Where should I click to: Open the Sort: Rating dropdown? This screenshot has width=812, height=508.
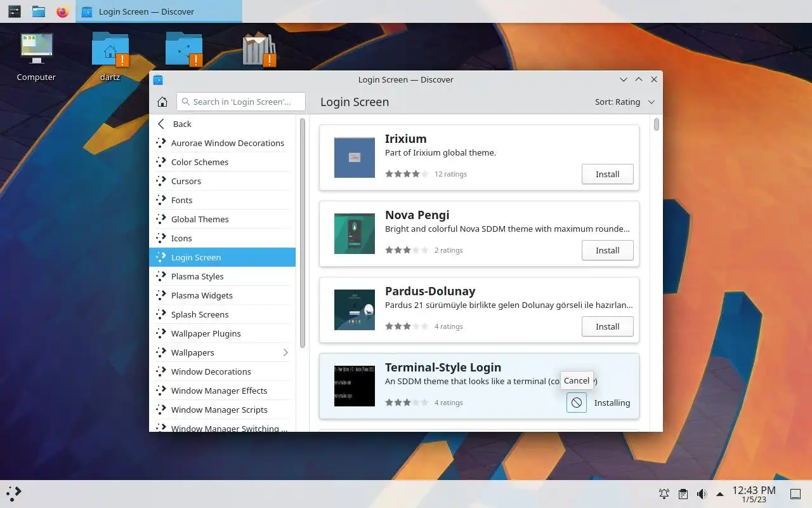point(625,102)
